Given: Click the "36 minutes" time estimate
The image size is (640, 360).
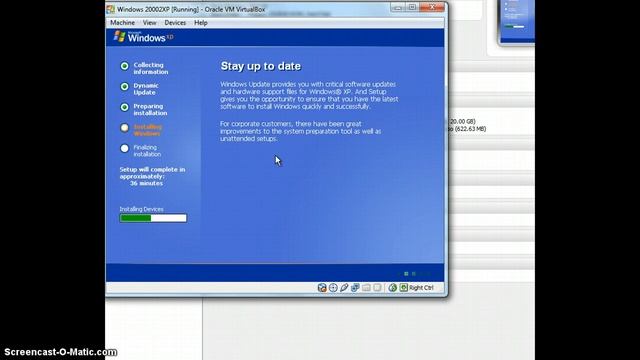Looking at the screenshot, I should [147, 184].
